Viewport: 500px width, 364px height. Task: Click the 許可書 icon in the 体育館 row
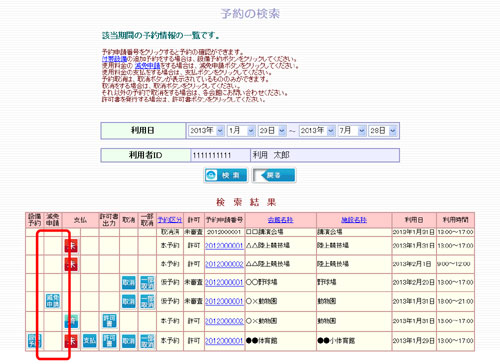click(109, 341)
